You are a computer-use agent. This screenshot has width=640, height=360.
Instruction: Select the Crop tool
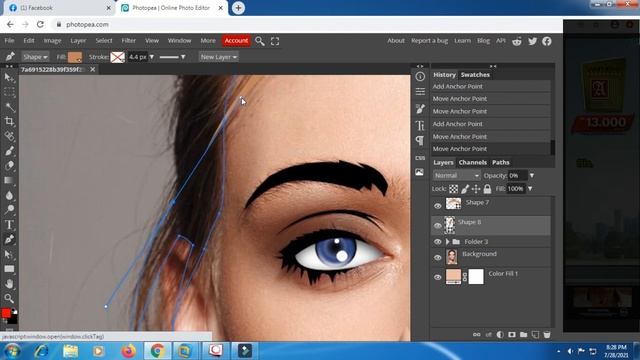coord(9,122)
